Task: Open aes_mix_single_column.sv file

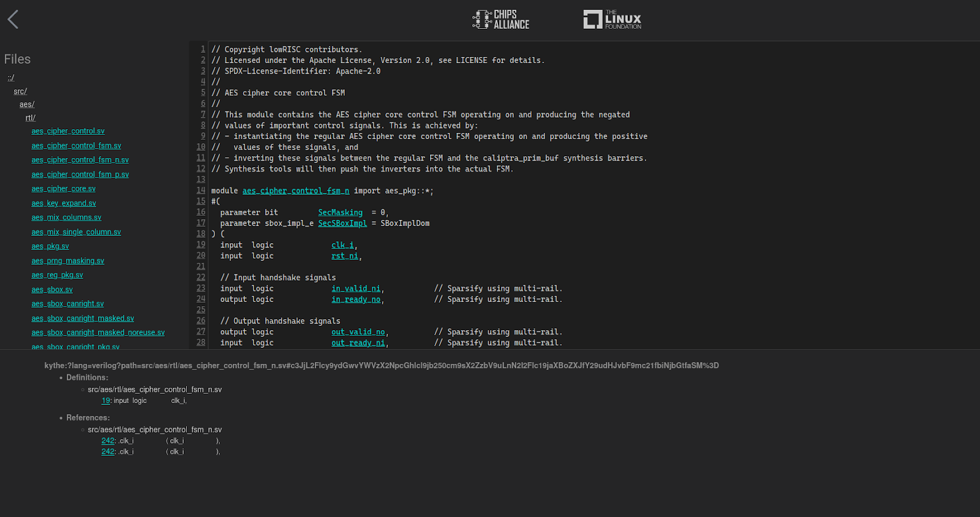Action: [76, 232]
